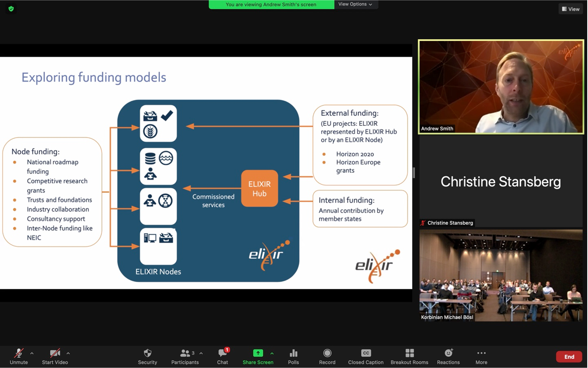
Task: Open Share Screen options chevron
Action: [272, 353]
